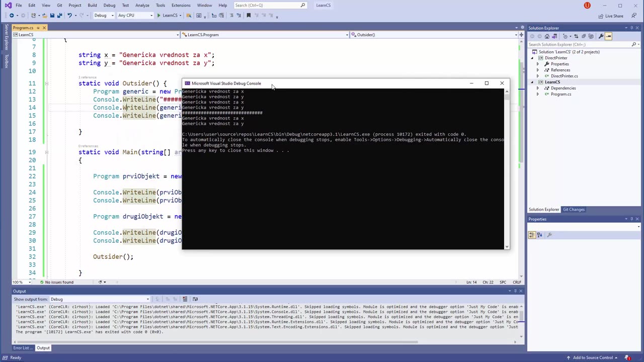Image resolution: width=644 pixels, height=362 pixels.
Task: Expand the References node
Action: (537, 70)
